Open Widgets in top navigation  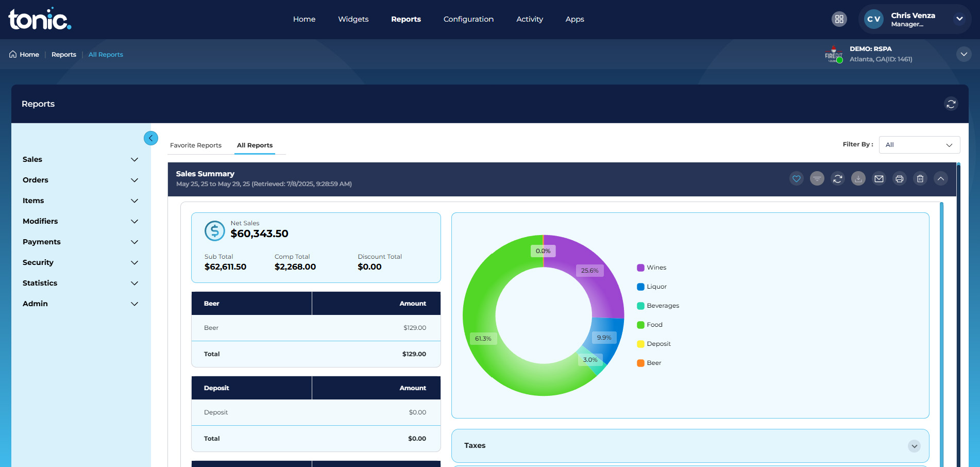click(x=353, y=19)
